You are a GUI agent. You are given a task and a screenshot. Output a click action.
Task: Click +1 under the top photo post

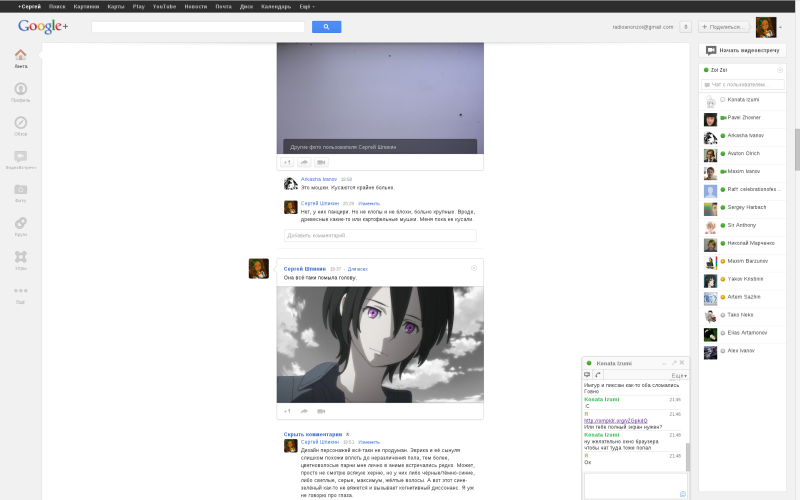[x=287, y=162]
